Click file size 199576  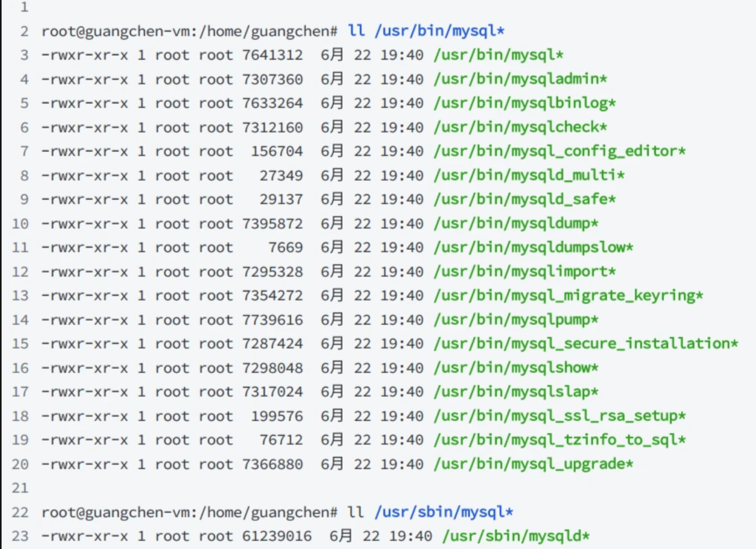pyautogui.click(x=277, y=416)
